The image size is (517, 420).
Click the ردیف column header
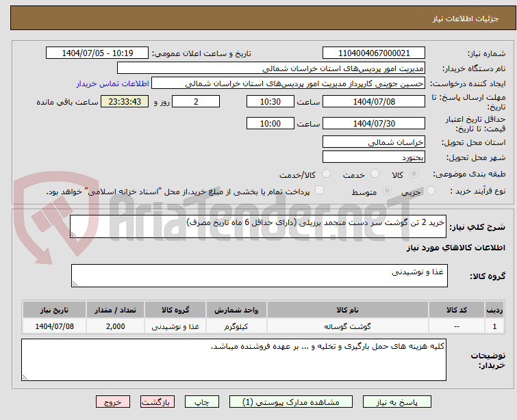point(494,310)
